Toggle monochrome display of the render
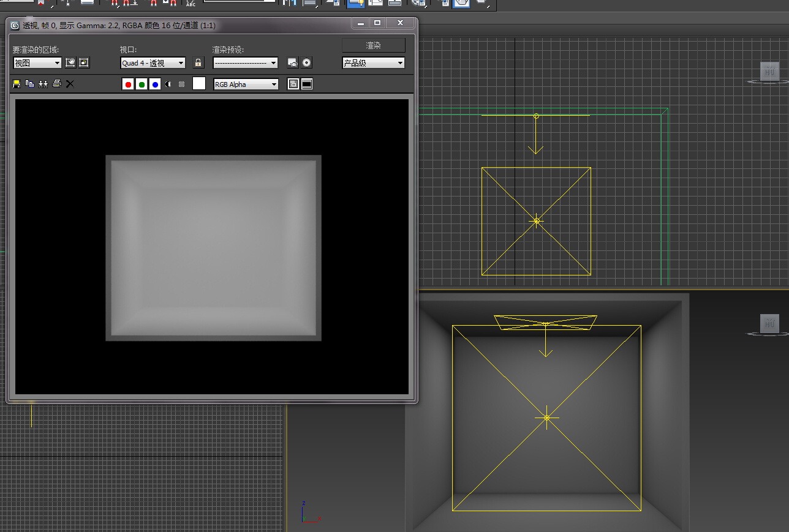Viewport: 789px width, 532px height. point(182,84)
